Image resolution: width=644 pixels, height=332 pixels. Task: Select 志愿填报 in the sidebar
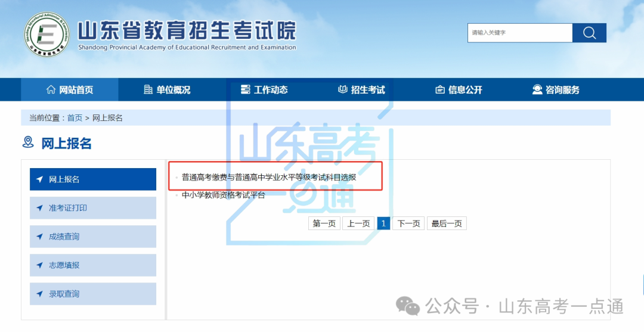(93, 265)
